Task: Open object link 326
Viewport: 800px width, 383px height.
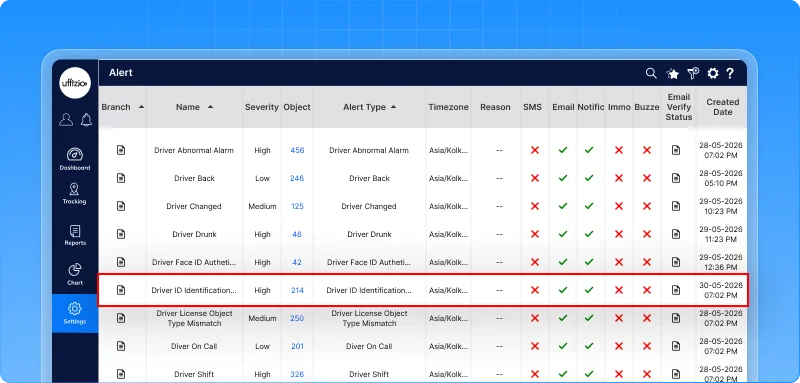Action: pyautogui.click(x=297, y=374)
